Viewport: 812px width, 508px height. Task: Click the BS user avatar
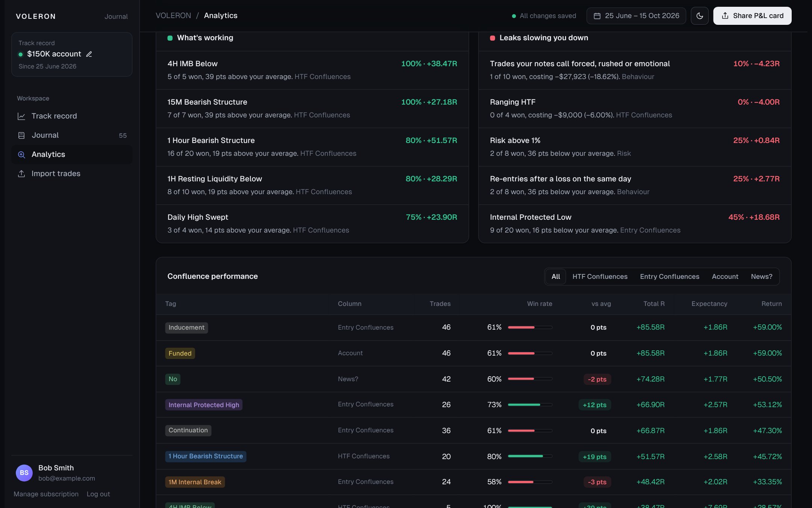point(24,473)
